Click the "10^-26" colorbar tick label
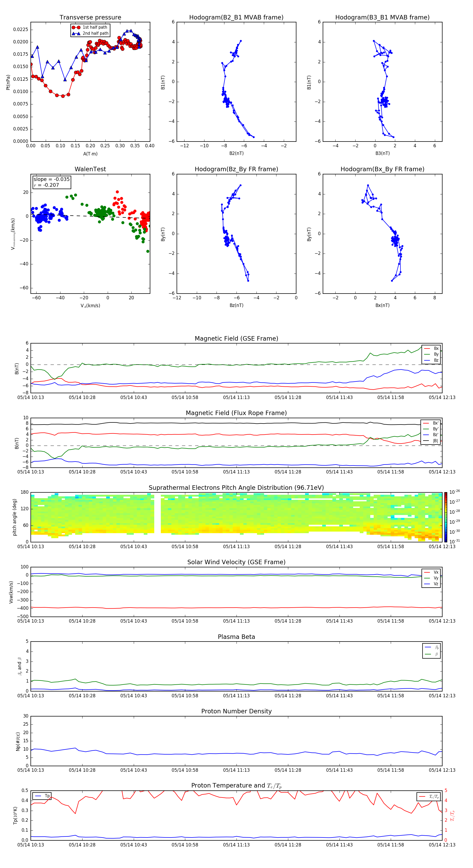The image size is (473, 868). [455, 492]
